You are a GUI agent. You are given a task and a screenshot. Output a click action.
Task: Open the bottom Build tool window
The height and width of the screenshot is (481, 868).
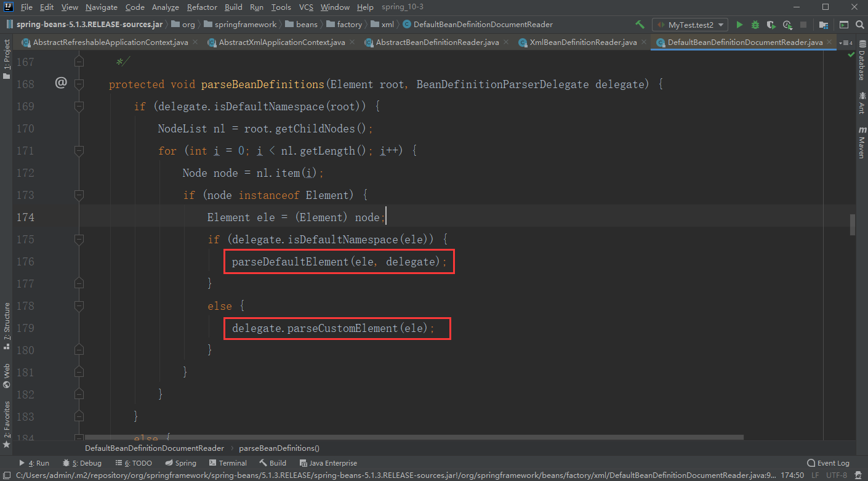(273, 463)
